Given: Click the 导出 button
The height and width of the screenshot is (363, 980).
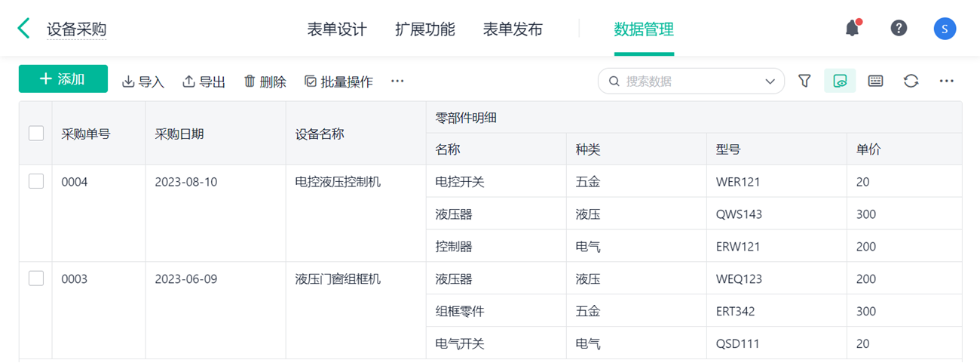Looking at the screenshot, I should tap(204, 82).
